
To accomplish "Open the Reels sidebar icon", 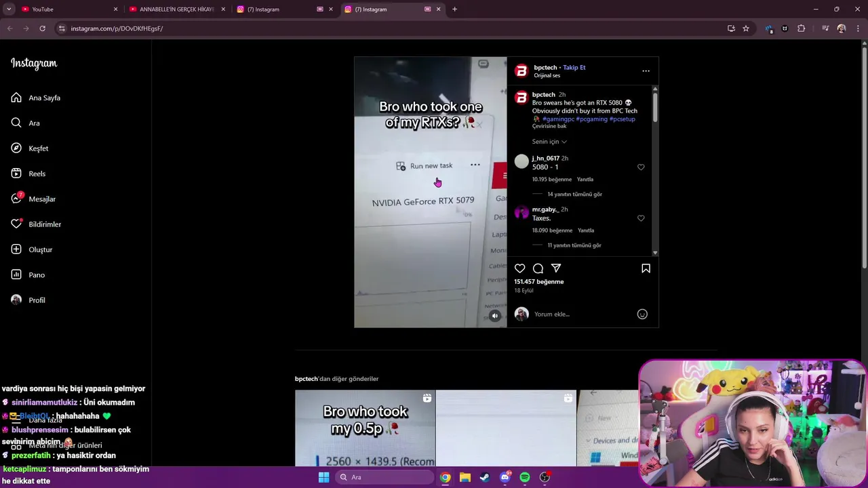I will (16, 174).
